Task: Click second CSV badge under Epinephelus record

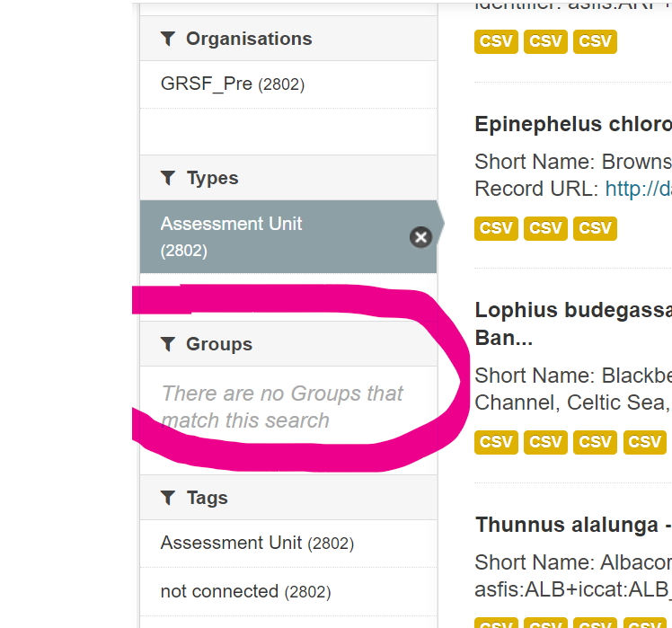Action: (x=545, y=228)
